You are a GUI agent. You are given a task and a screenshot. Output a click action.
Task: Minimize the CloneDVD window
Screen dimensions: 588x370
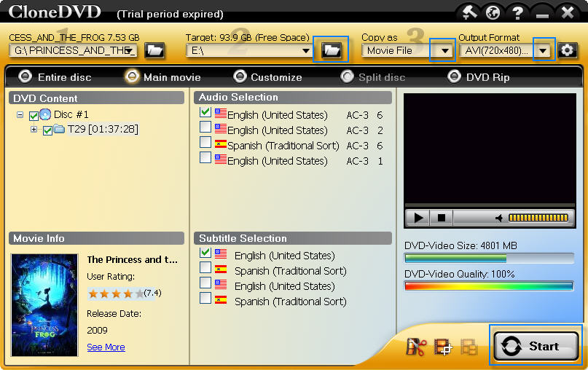coord(542,15)
